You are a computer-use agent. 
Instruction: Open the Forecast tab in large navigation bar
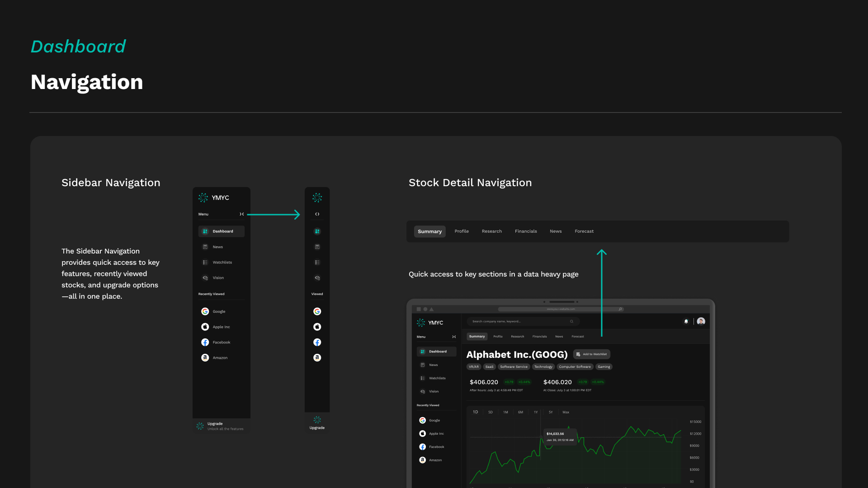pos(584,231)
